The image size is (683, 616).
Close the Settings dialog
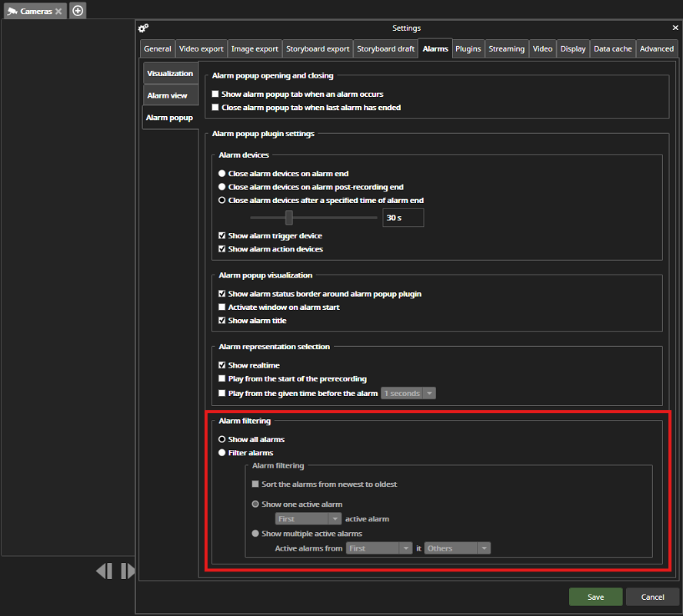click(675, 28)
